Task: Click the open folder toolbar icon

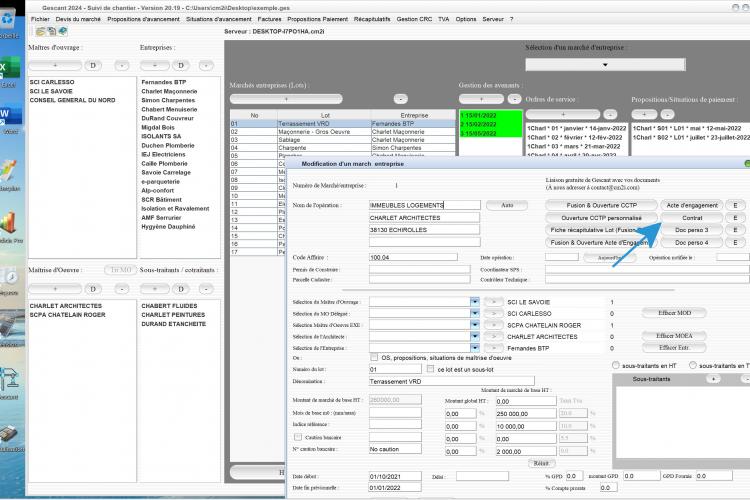Action: 40,32
